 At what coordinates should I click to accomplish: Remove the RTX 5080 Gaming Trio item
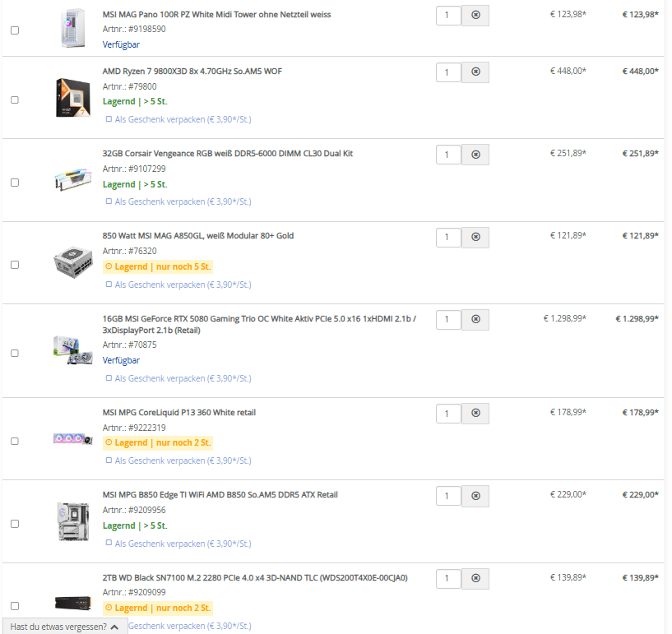[x=475, y=320]
